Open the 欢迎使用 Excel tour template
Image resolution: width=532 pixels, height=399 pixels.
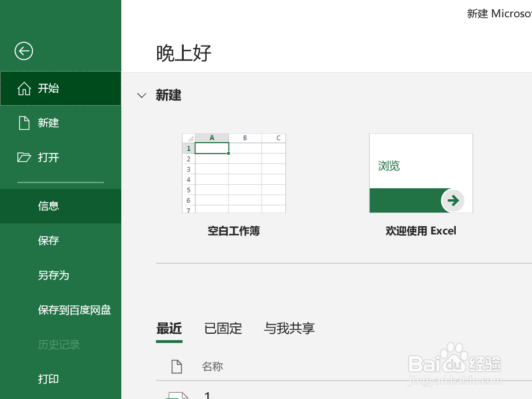pyautogui.click(x=421, y=173)
